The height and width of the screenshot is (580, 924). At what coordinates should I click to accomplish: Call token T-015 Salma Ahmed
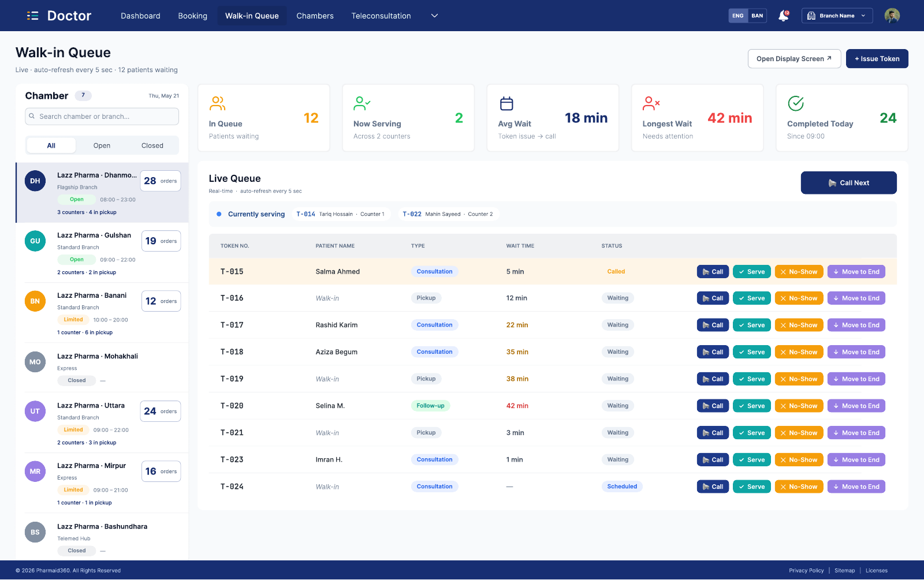[x=713, y=272]
